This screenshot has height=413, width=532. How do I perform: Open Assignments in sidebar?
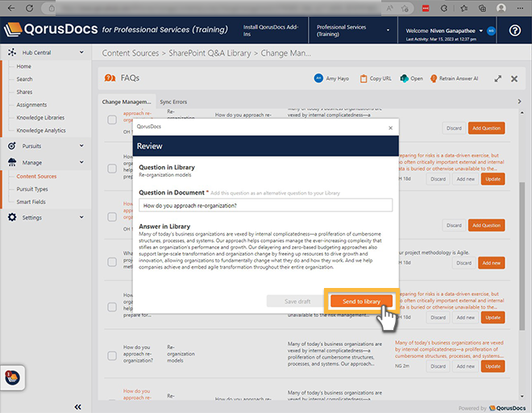(31, 105)
